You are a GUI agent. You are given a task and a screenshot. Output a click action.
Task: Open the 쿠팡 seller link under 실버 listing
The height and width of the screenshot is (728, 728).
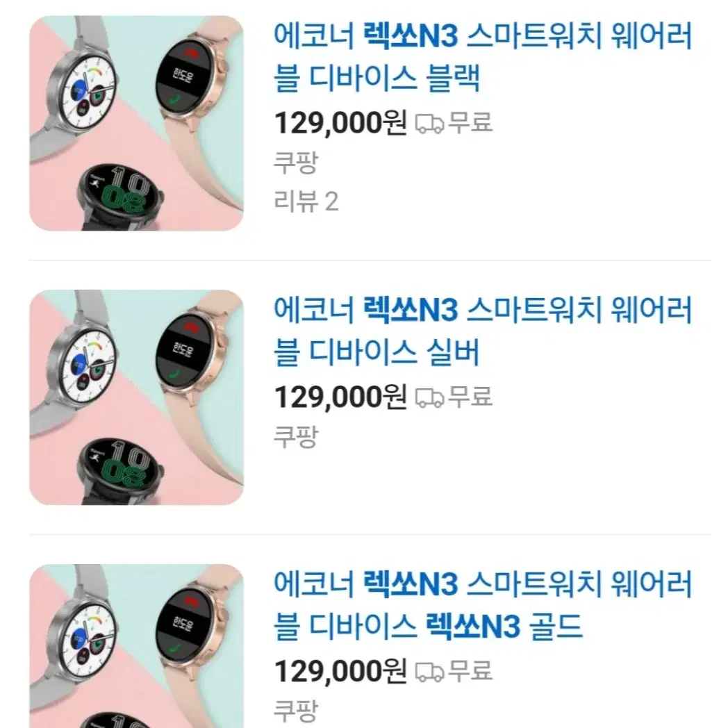tap(296, 436)
